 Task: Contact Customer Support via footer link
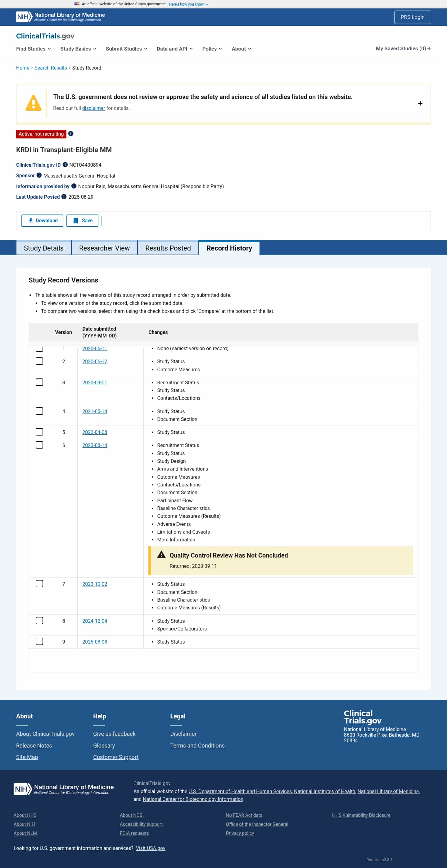[116, 757]
